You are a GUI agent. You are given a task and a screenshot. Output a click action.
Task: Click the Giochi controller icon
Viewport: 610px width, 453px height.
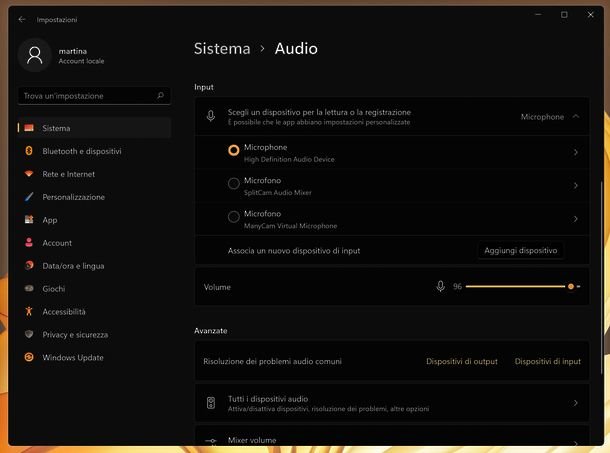[x=29, y=288]
